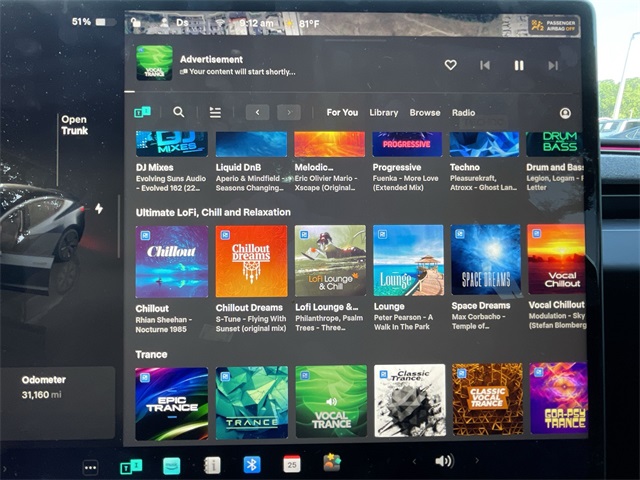The height and width of the screenshot is (480, 640).
Task: Tap the Wi-Fi icon in the status bar
Action: pyautogui.click(x=220, y=23)
